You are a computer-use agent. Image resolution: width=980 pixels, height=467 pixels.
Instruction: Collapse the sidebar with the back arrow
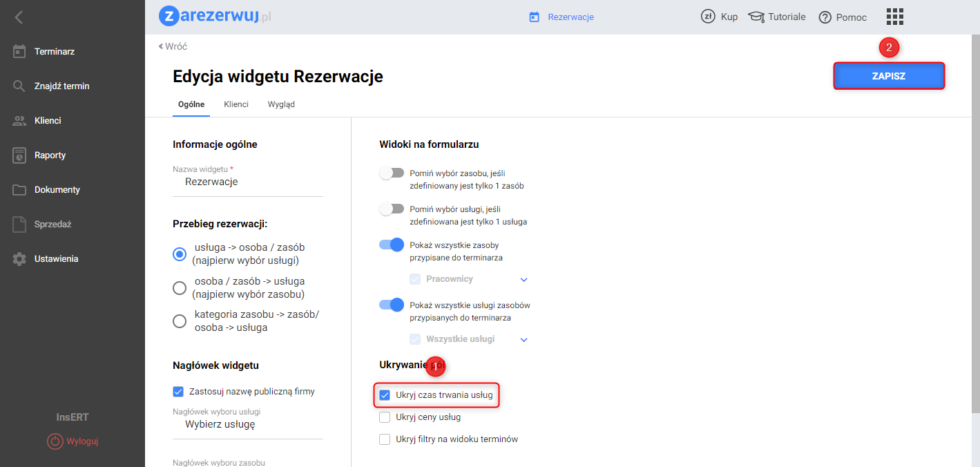pyautogui.click(x=19, y=17)
